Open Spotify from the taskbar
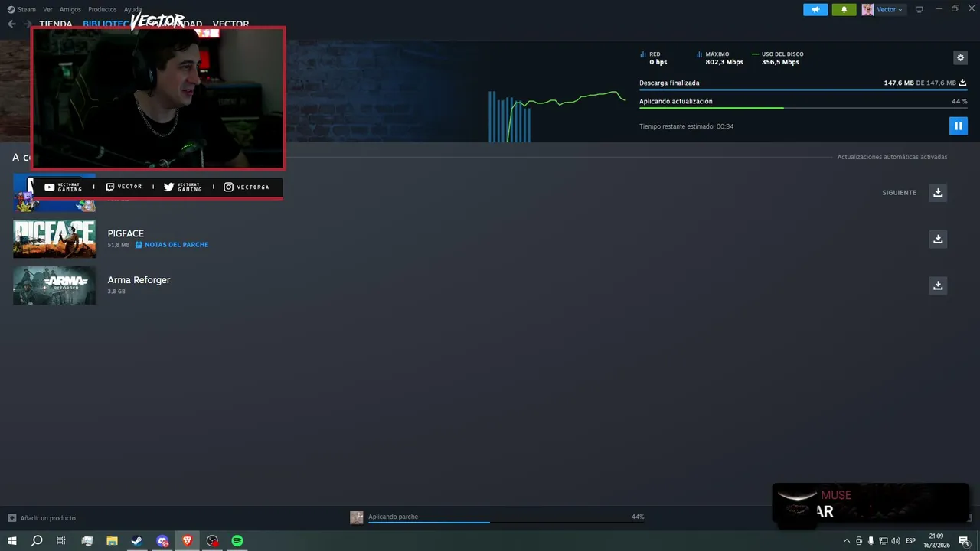 pos(237,541)
